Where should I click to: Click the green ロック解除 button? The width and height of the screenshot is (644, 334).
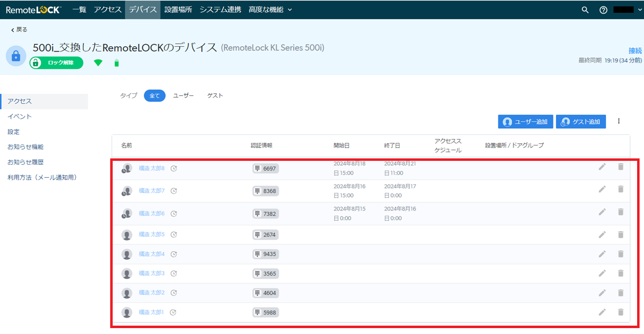tap(56, 63)
